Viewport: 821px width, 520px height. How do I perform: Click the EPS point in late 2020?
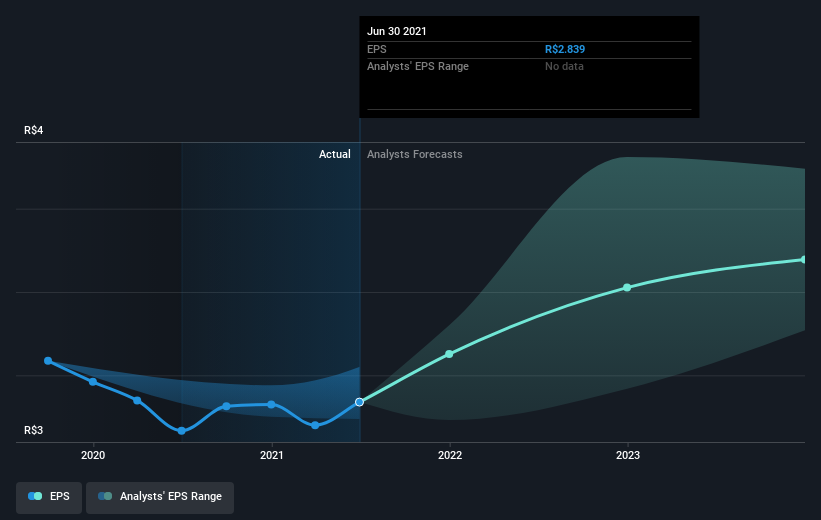[x=226, y=406]
